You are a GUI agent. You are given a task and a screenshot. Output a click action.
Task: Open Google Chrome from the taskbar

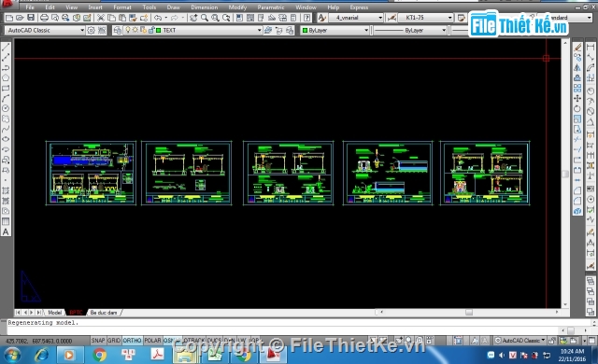coord(100,356)
